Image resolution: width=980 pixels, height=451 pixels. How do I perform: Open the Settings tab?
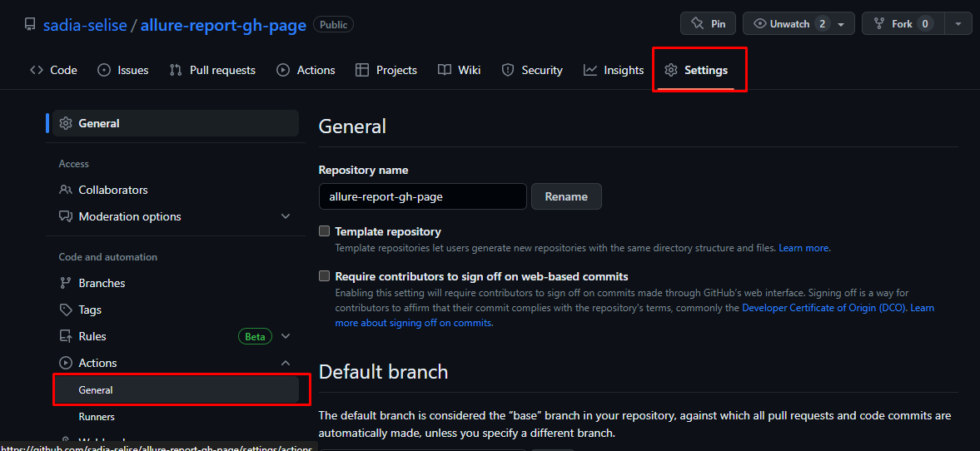696,70
